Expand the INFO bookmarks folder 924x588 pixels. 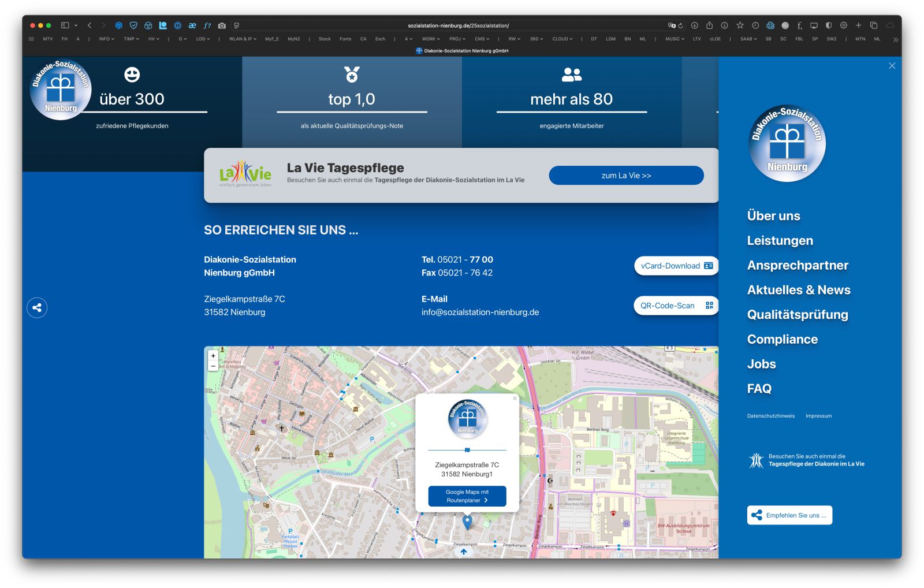click(106, 39)
